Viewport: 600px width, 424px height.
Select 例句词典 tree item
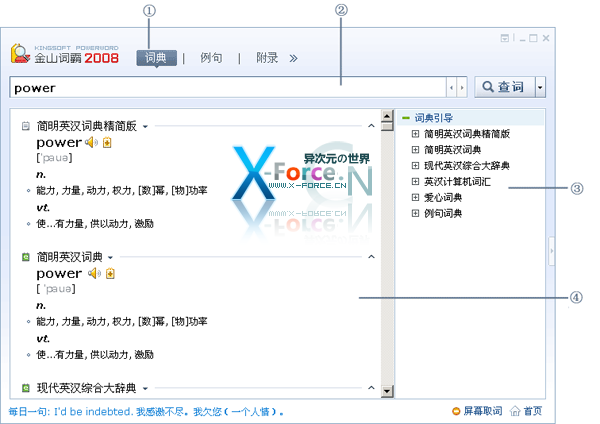coord(443,213)
